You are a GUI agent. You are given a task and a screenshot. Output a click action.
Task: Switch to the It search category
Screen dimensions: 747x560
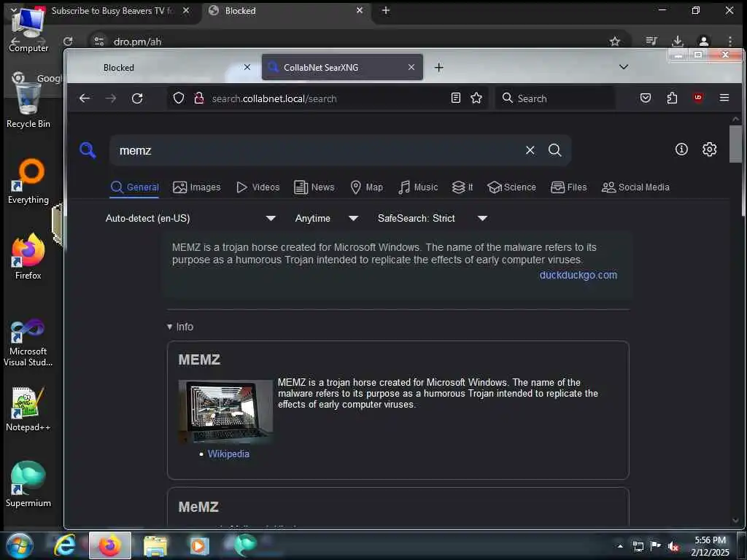pos(462,187)
